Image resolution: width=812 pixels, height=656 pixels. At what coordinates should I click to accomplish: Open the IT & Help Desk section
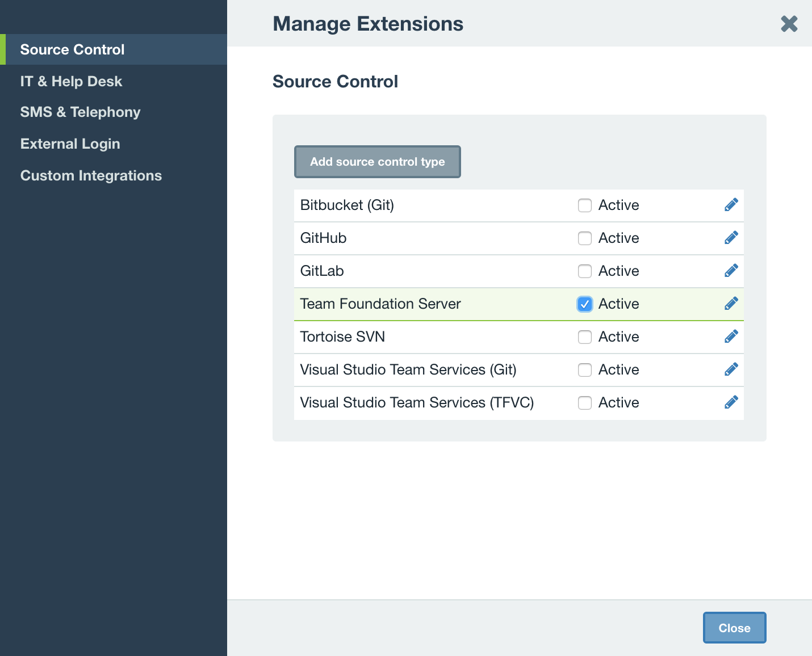(x=71, y=81)
